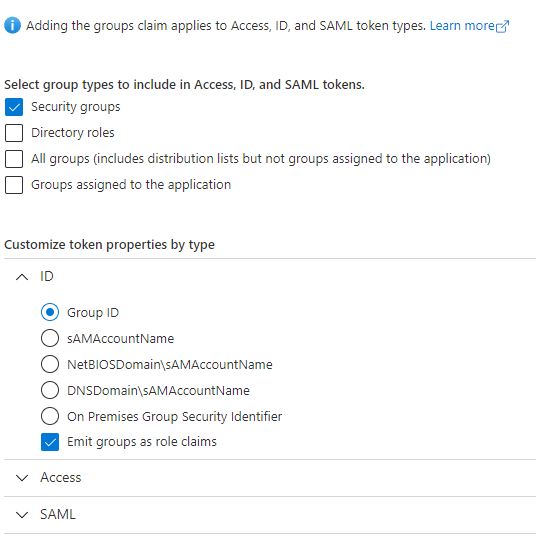
Task: Click 'Select group types to include' heading
Action: (184, 85)
